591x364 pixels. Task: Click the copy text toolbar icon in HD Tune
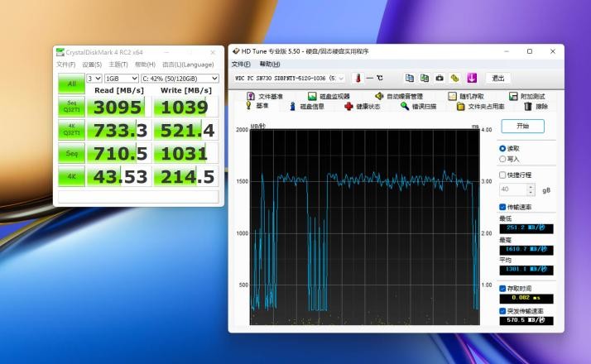tap(410, 78)
